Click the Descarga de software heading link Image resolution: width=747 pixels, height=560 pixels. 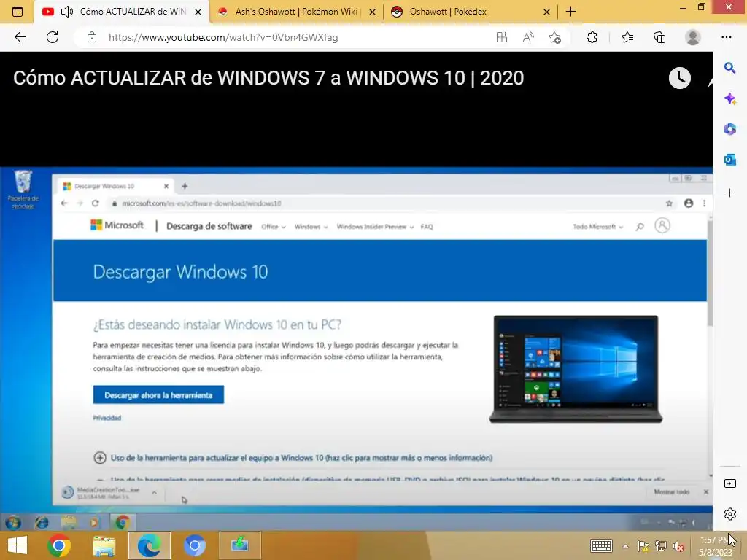pyautogui.click(x=209, y=226)
